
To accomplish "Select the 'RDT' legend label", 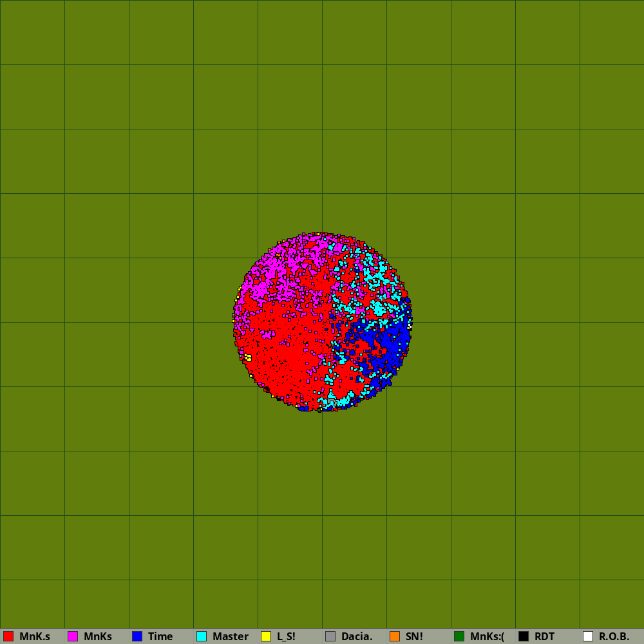I will (x=545, y=637).
